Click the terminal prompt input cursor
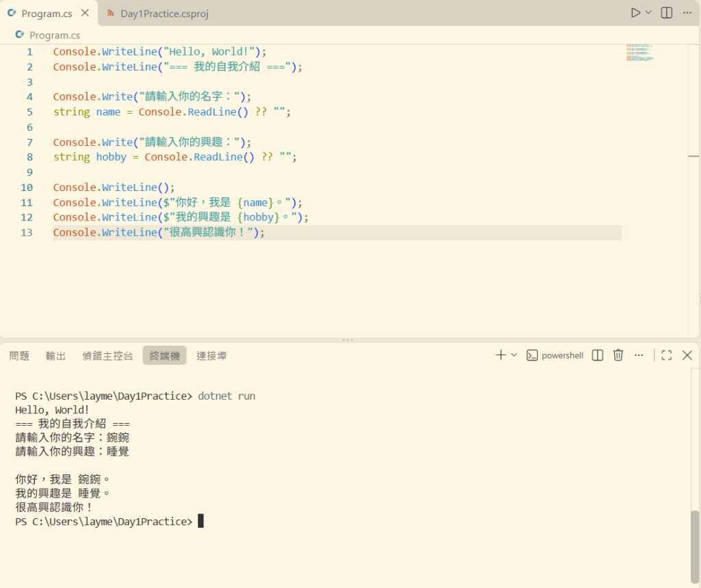 201,522
